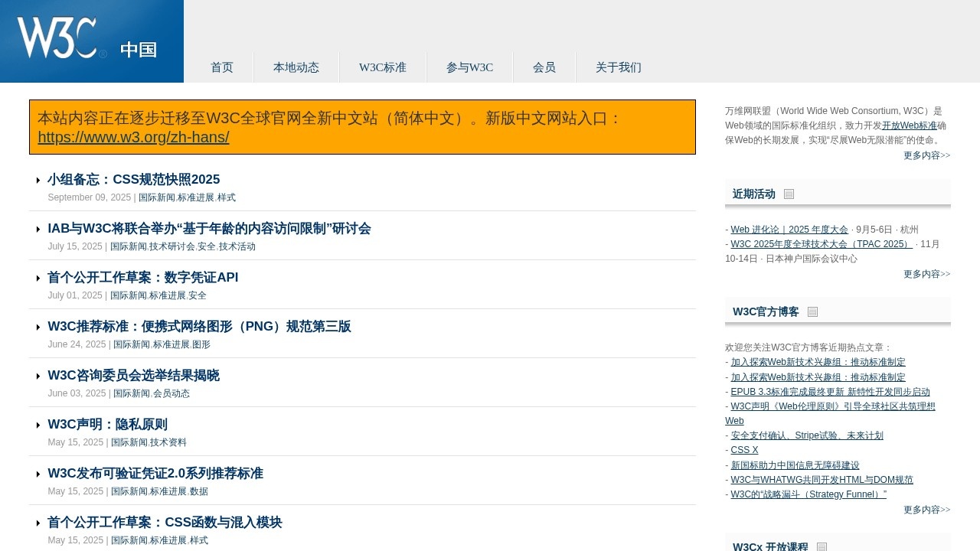980x551 pixels.
Task: Open the Web 进化论｜2025 年度大会 link
Action: pos(789,229)
